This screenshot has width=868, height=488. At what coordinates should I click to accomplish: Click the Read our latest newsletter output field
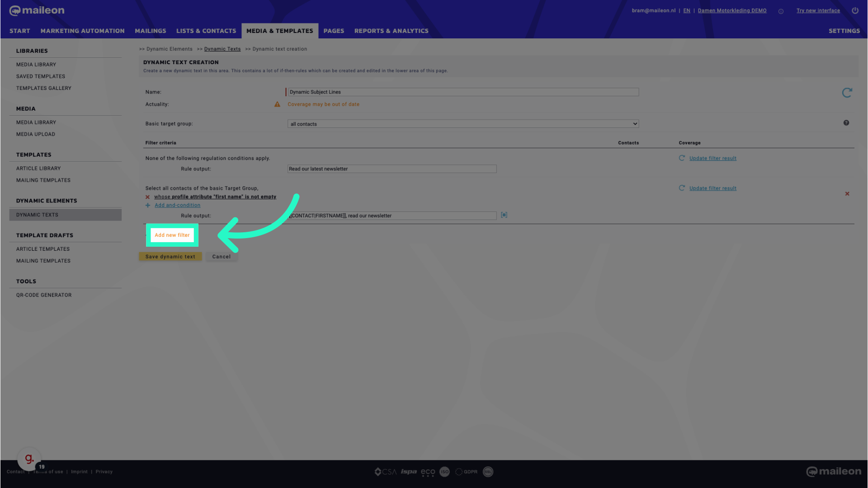[392, 169]
